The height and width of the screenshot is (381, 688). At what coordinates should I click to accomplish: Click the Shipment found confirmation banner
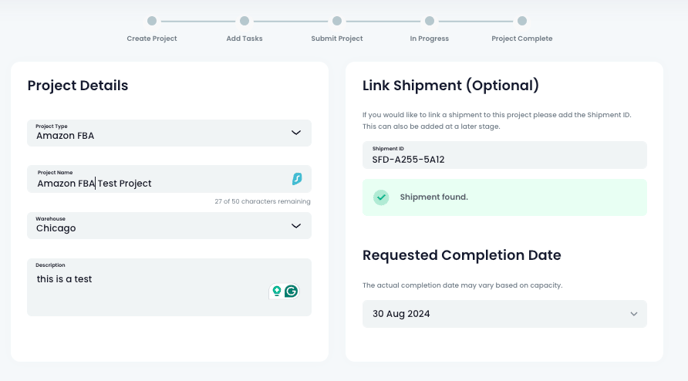pos(505,197)
